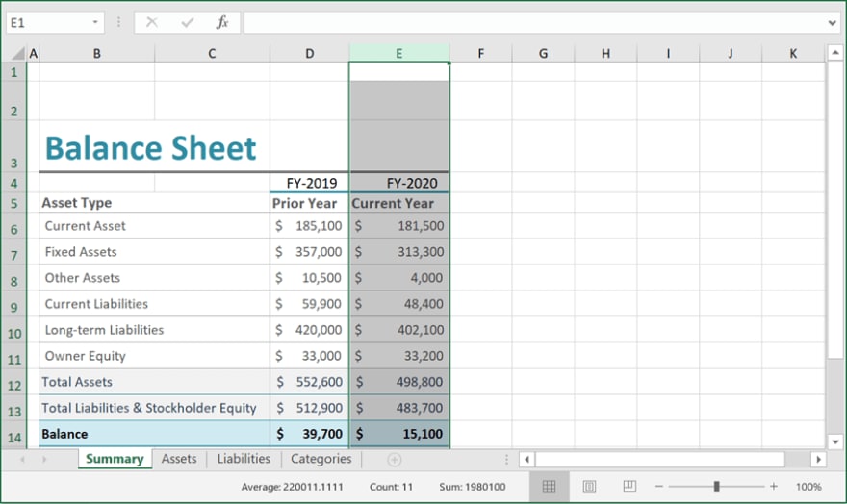Select row 14 header
847x504 pixels.
click(x=14, y=435)
